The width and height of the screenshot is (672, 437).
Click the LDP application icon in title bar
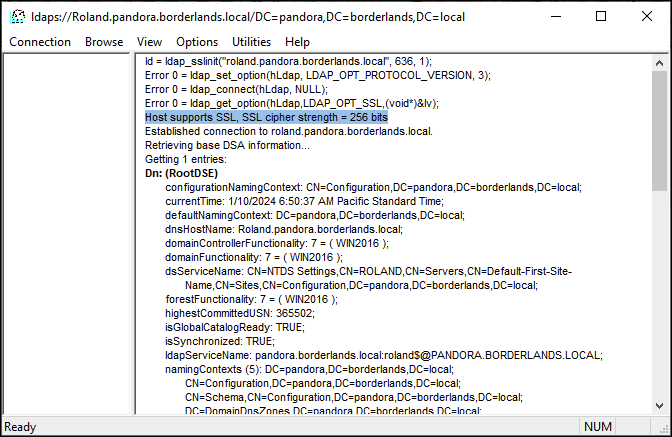(x=18, y=17)
